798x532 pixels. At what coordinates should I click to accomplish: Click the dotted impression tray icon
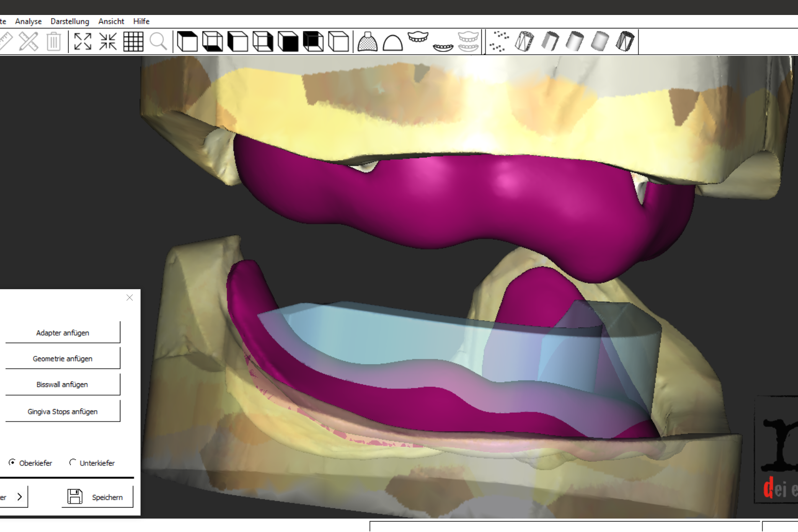pos(367,41)
